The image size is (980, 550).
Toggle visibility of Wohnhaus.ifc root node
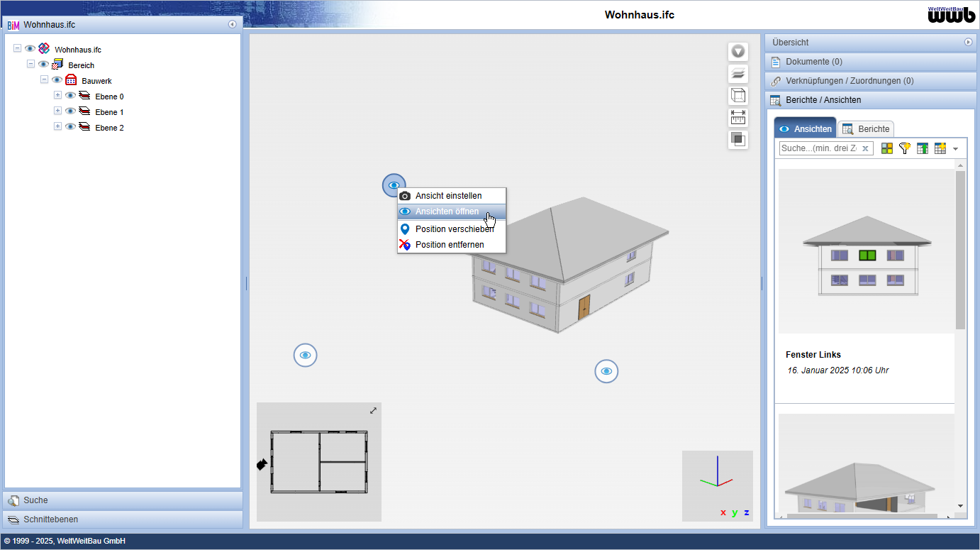[x=30, y=49]
